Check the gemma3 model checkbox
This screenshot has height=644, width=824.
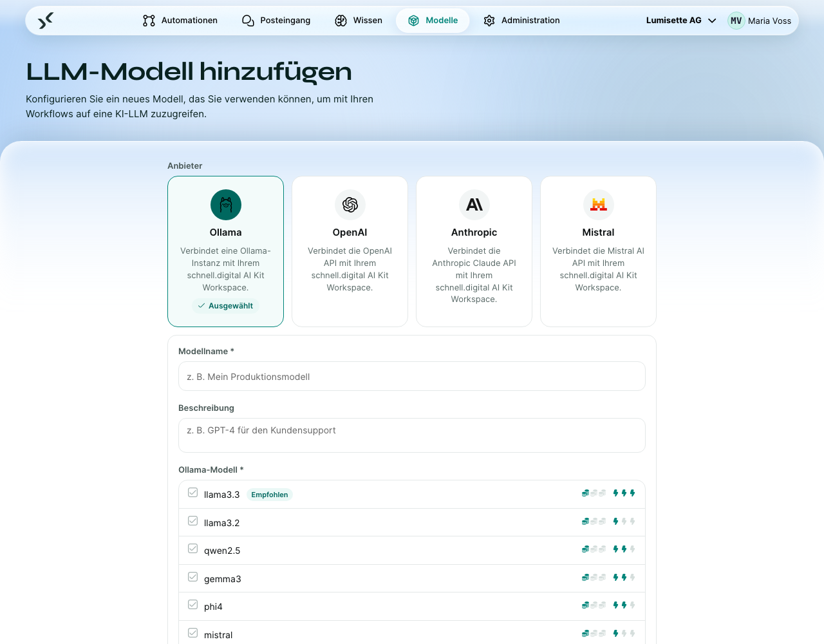[x=192, y=577]
